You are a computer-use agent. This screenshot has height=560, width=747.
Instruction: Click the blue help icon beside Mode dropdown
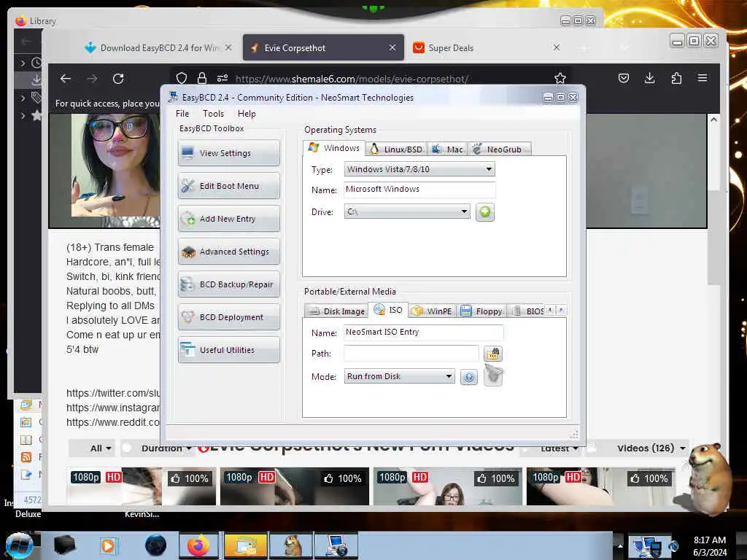coord(469,377)
